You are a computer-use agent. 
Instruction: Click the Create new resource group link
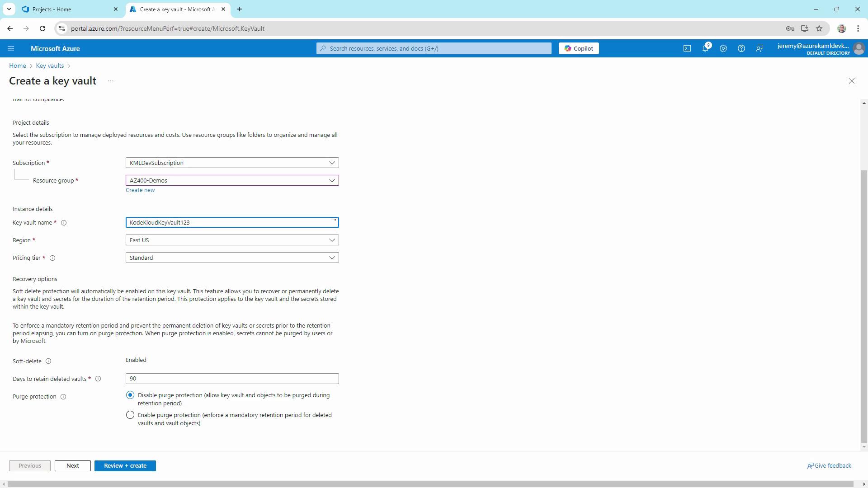pyautogui.click(x=140, y=190)
